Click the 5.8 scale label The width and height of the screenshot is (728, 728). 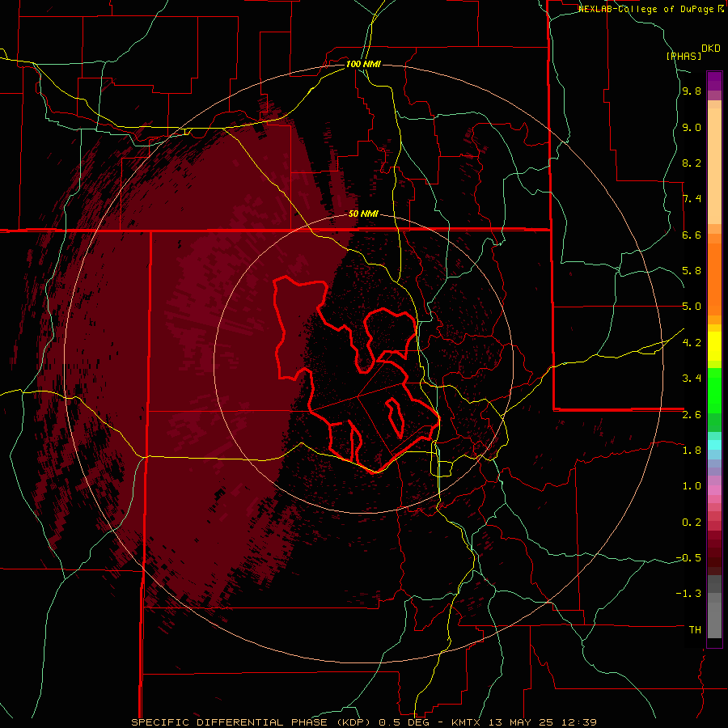pos(692,271)
